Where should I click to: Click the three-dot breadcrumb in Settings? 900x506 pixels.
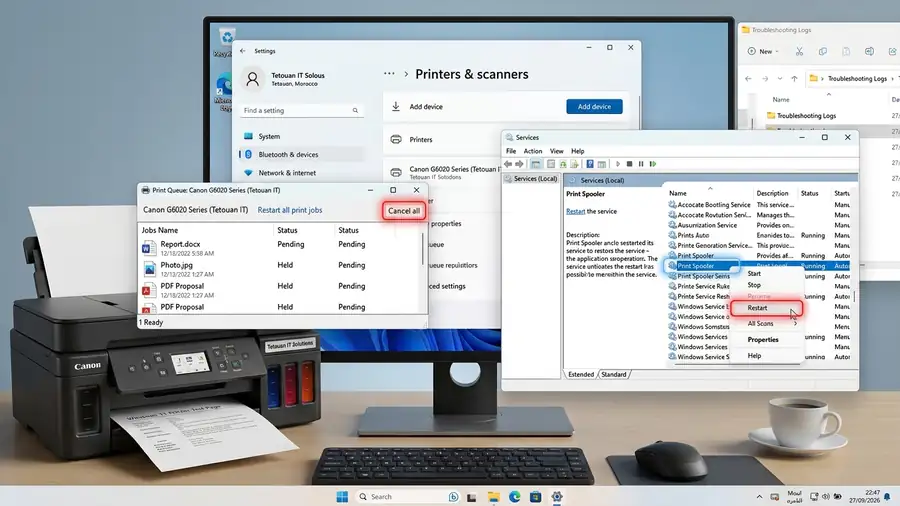389,73
